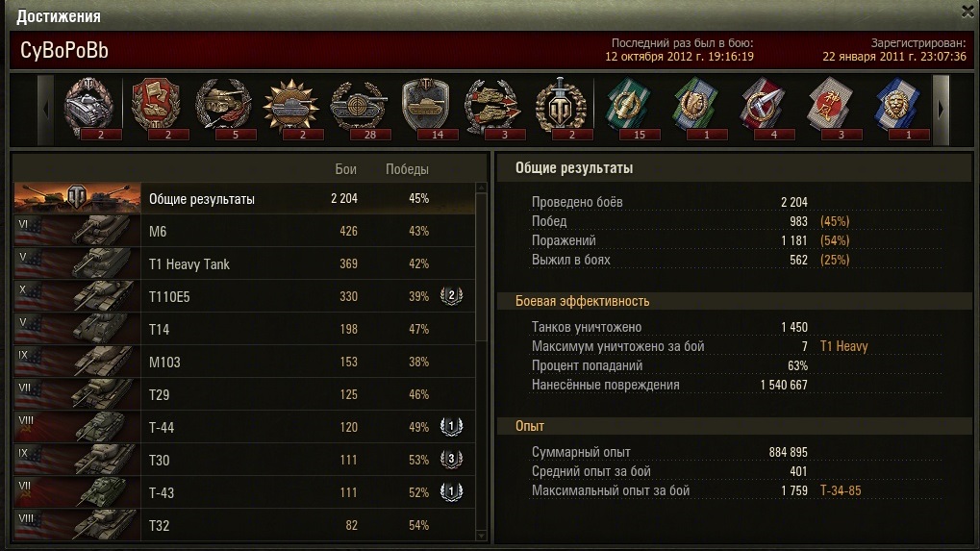This screenshot has height=551, width=980.
Task: Select the Общие результаты row
Action: pyautogui.click(x=243, y=199)
